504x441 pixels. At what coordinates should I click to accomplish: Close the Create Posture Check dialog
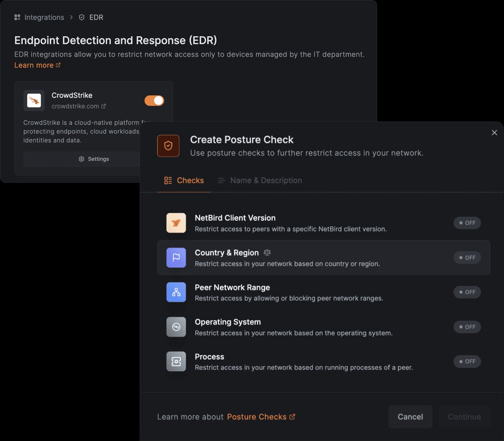point(494,132)
